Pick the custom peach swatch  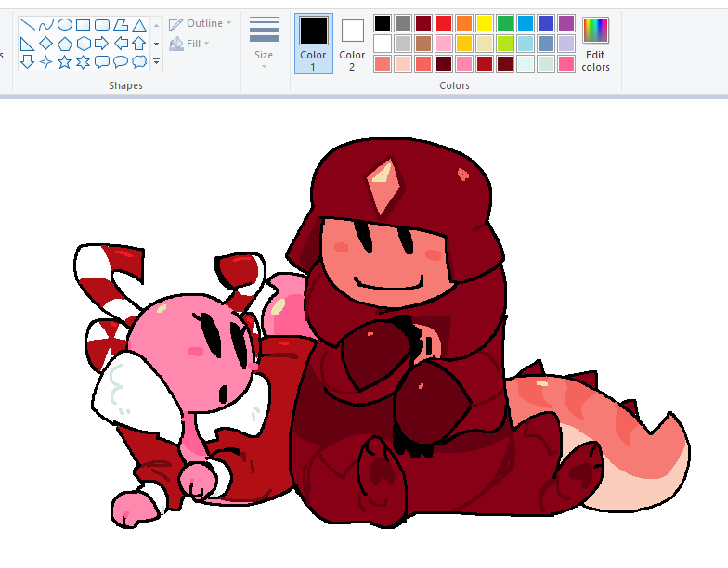[x=403, y=64]
